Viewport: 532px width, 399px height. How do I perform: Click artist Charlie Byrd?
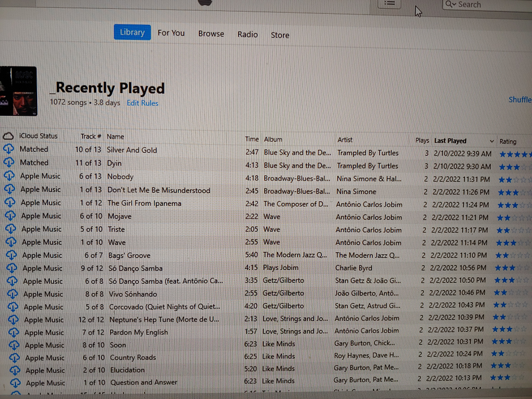354,268
